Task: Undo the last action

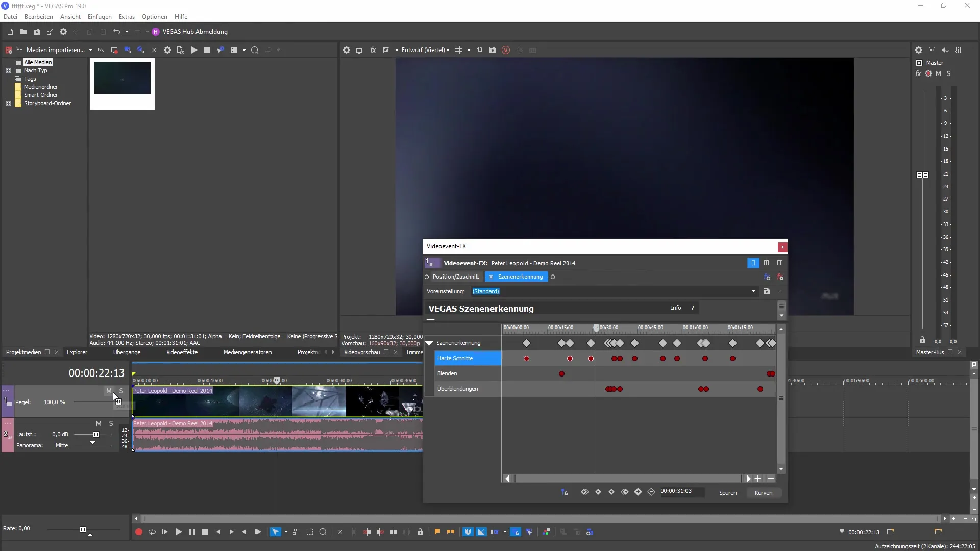Action: 116,32
